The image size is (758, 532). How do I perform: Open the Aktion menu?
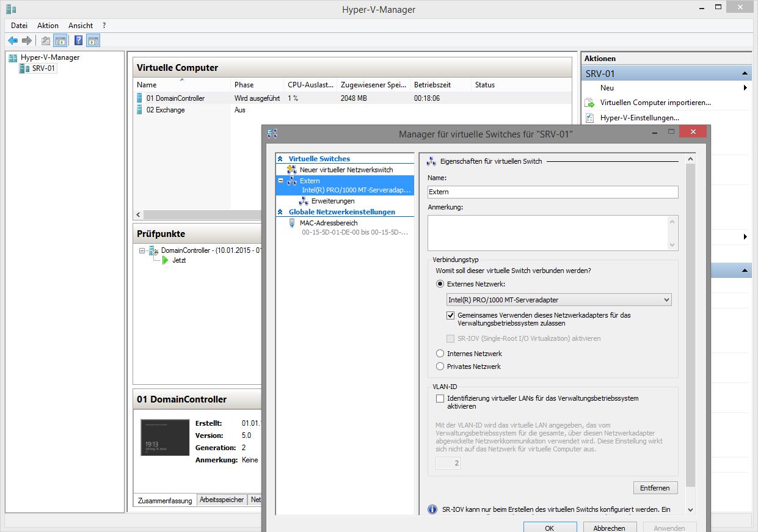48,26
